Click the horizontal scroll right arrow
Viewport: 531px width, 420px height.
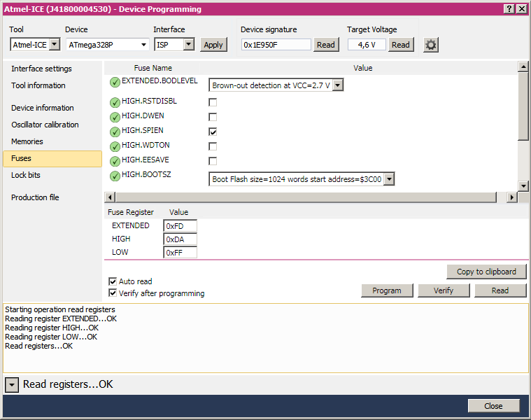point(511,197)
